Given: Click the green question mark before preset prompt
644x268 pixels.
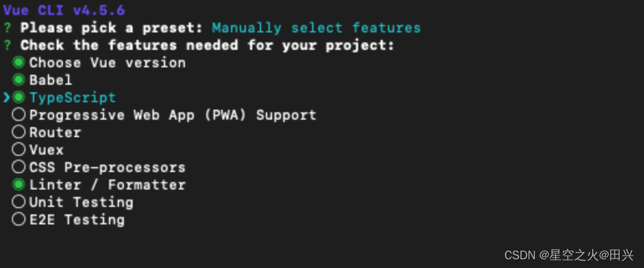Looking at the screenshot, I should 7,28.
